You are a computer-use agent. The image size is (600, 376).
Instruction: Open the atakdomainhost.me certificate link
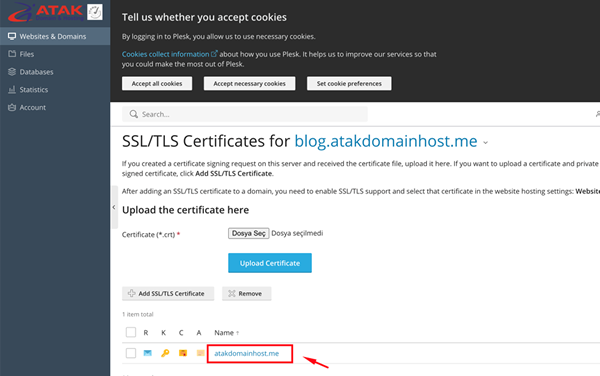coord(246,353)
